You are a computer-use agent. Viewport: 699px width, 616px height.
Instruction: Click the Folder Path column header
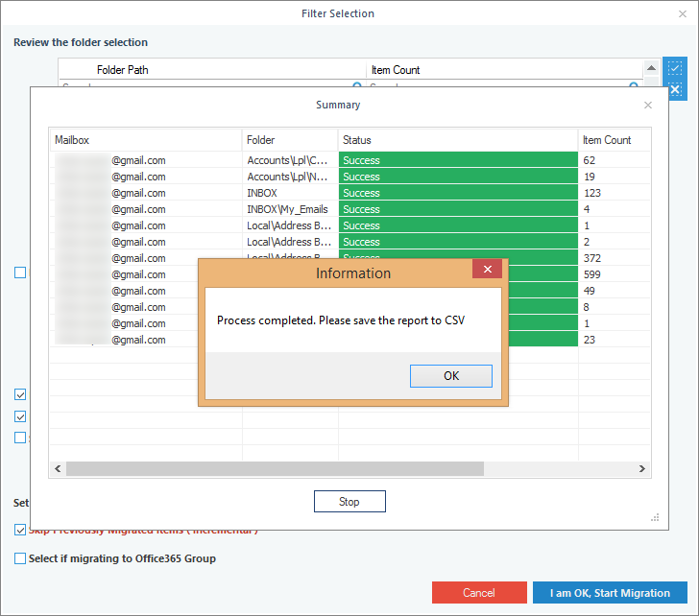211,70
